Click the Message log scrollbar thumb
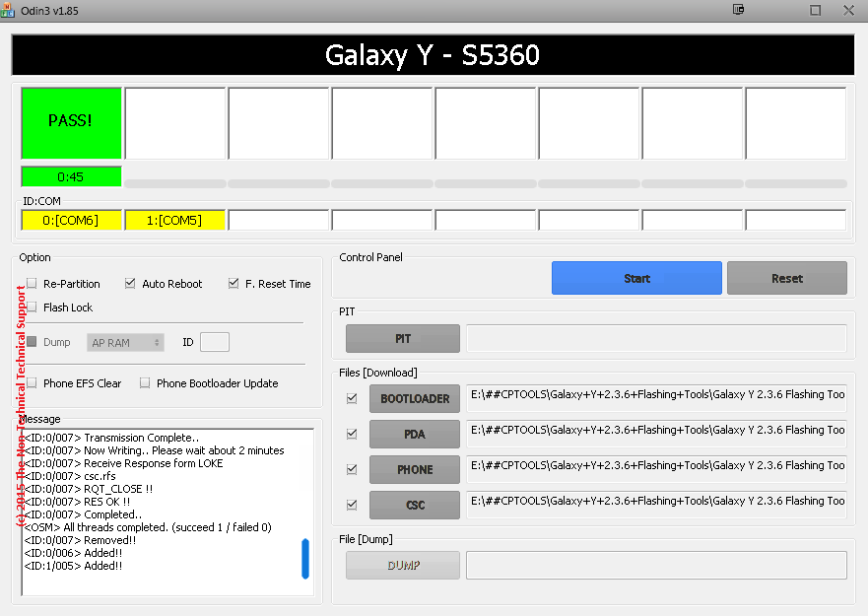The height and width of the screenshot is (616, 868). click(x=305, y=559)
